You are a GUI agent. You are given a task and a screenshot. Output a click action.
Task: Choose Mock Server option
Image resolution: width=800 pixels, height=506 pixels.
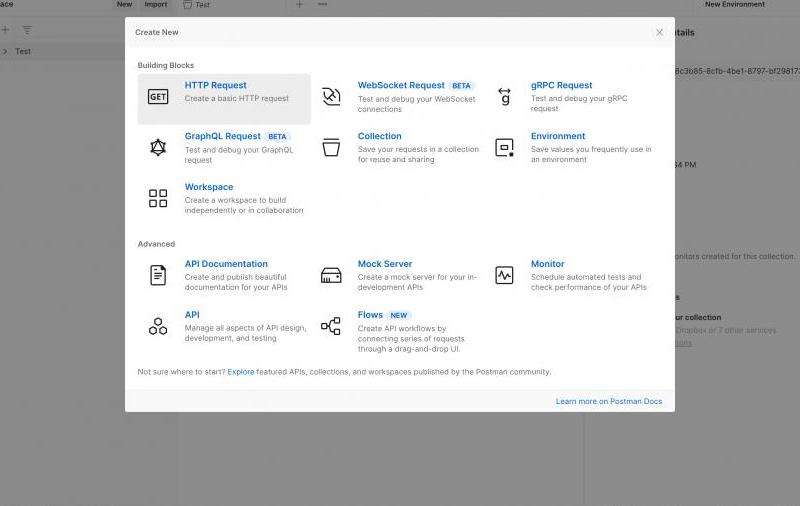point(385,264)
